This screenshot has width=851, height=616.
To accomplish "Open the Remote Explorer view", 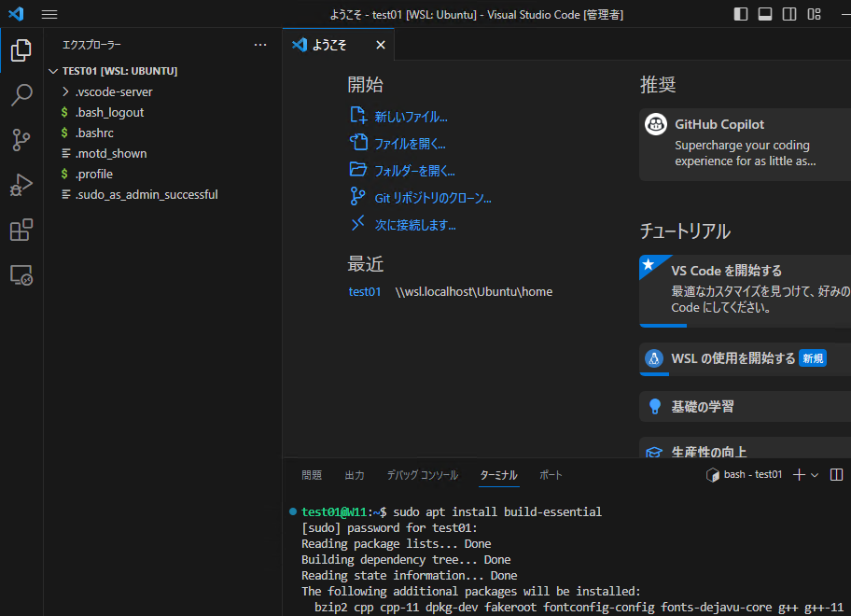I will (x=21, y=275).
